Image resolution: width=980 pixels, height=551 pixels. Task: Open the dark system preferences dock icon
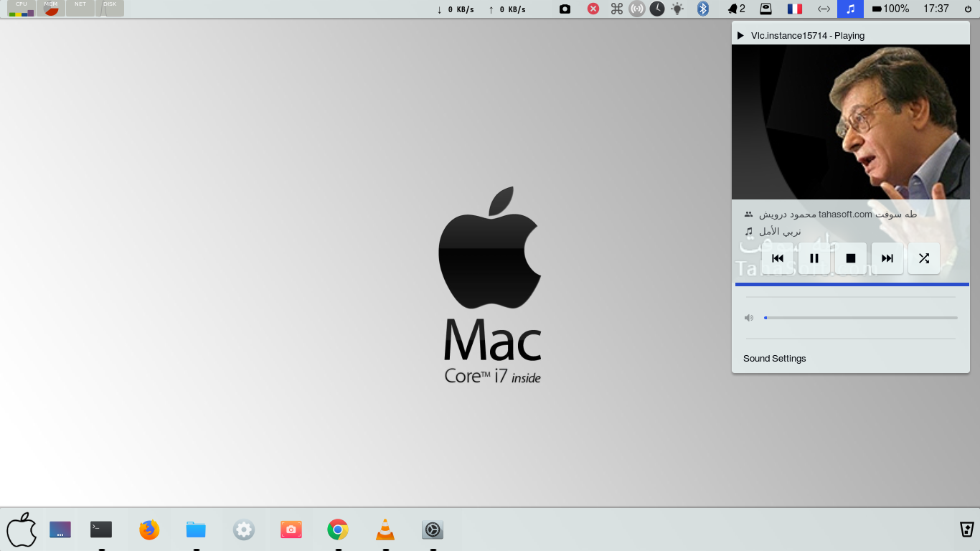tap(432, 530)
